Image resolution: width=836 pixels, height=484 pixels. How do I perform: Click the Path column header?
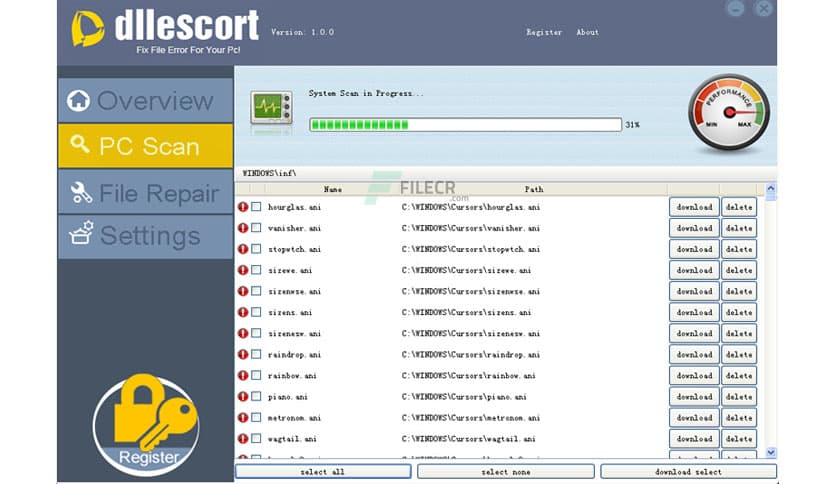pyautogui.click(x=534, y=189)
